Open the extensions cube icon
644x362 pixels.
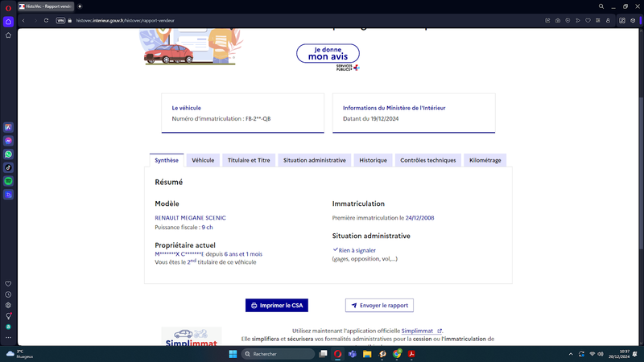[x=633, y=21]
